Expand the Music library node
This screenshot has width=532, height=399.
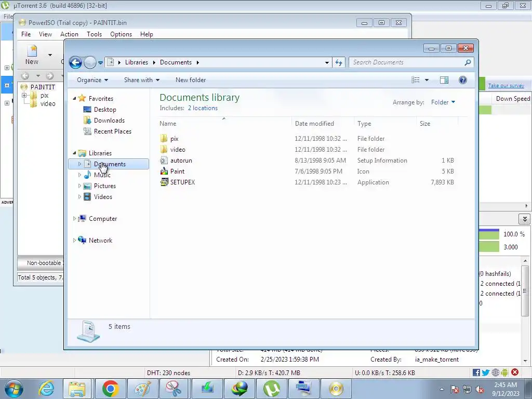coord(79,175)
